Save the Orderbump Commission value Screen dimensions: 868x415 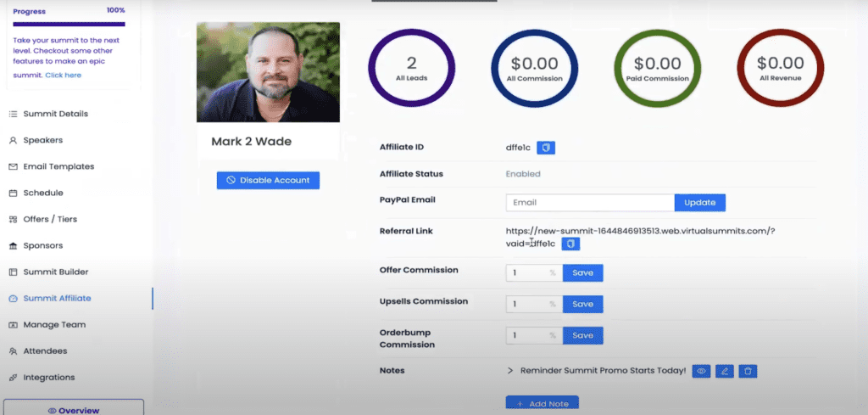(583, 335)
